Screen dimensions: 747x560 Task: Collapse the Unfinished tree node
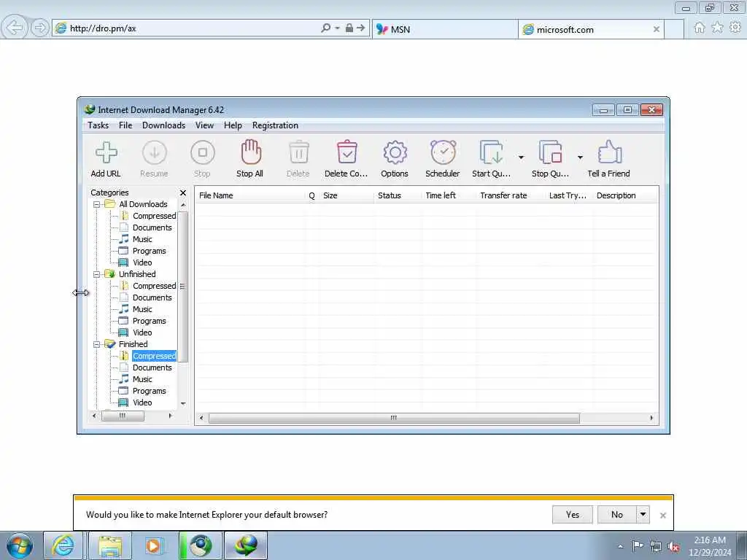tap(97, 274)
